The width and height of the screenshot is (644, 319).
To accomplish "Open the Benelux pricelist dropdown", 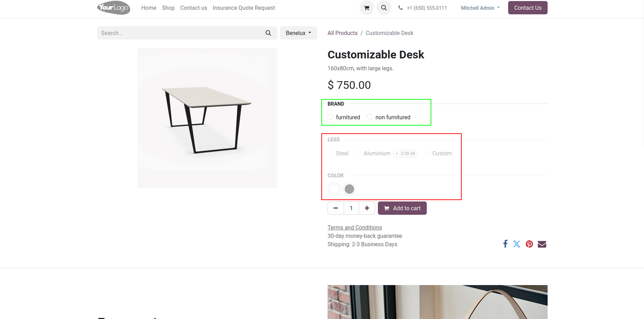I will 298,33.
